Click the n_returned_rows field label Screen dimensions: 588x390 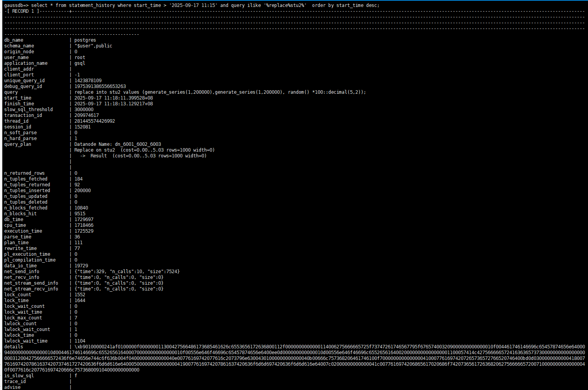click(24, 173)
